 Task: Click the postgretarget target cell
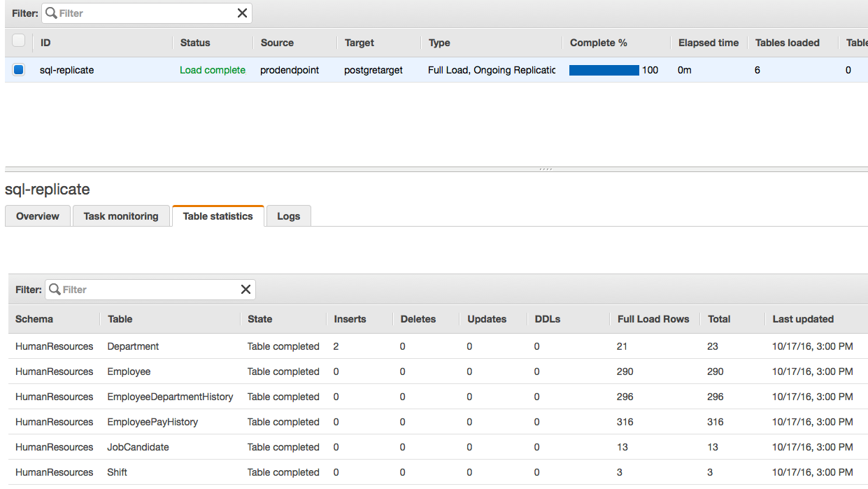click(373, 70)
